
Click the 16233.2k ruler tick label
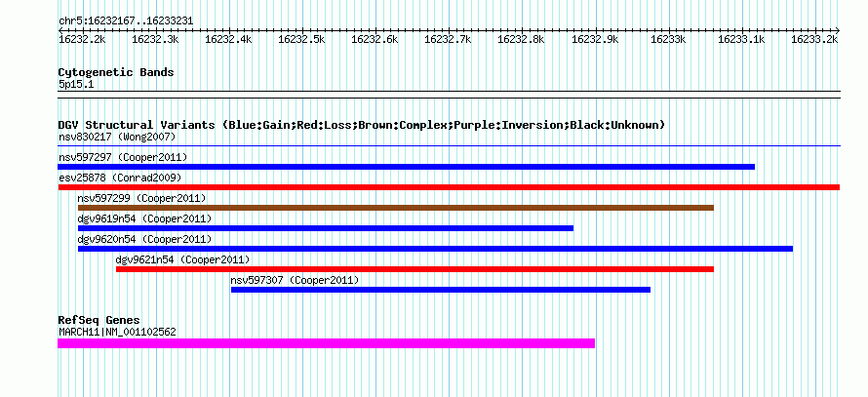[x=813, y=39]
